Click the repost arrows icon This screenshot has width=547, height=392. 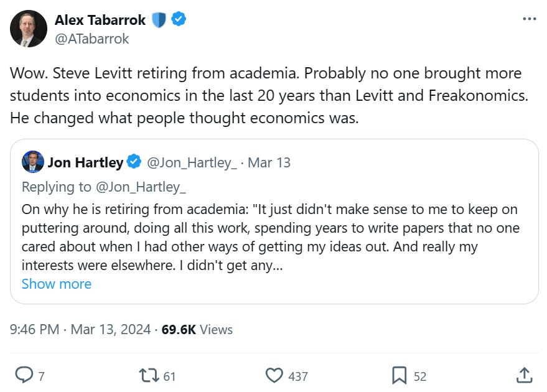149,375
